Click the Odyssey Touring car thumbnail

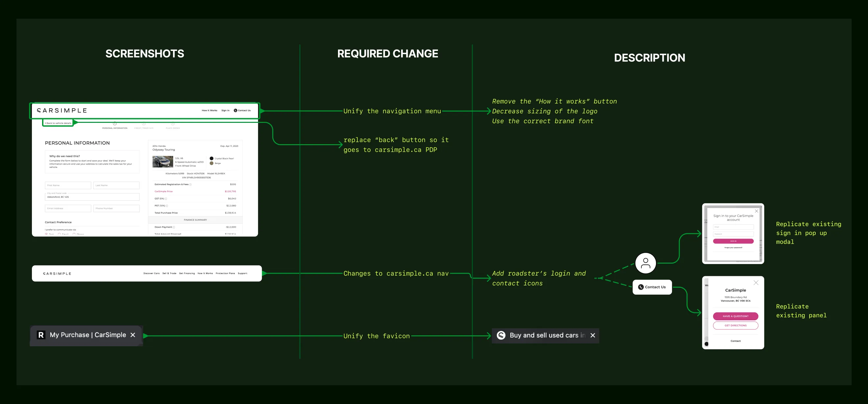tap(163, 162)
